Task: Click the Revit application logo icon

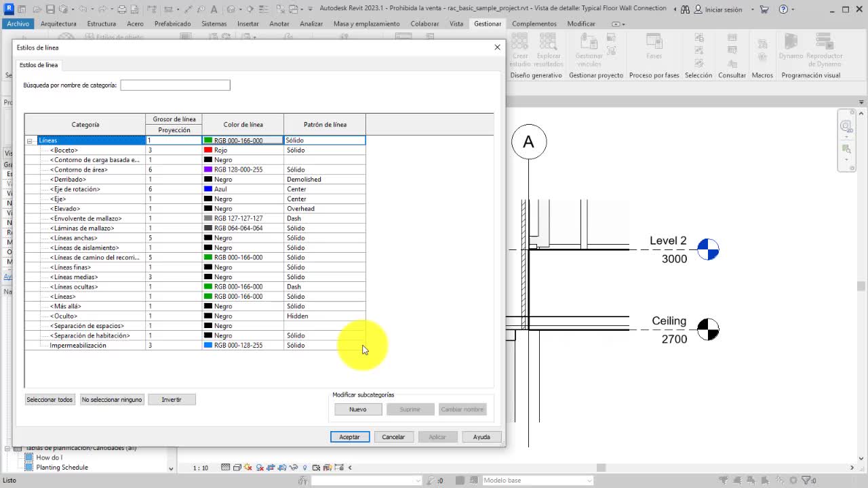Action: [x=9, y=9]
